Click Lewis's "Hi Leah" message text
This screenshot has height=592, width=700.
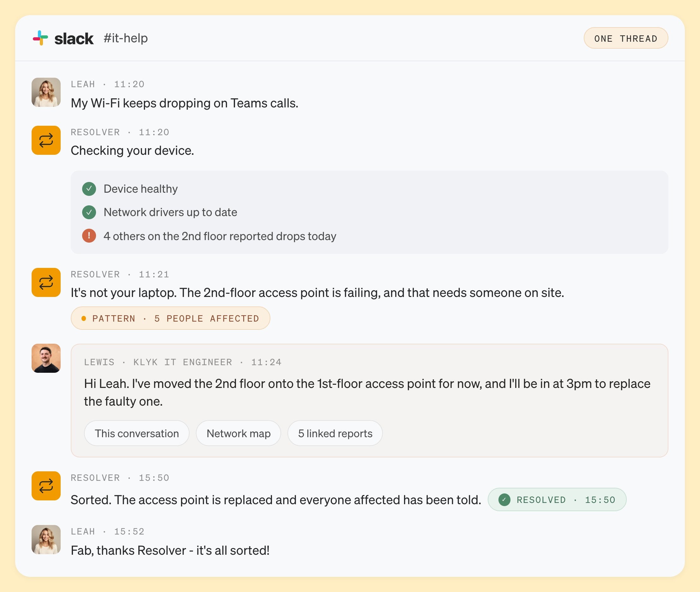pos(367,392)
